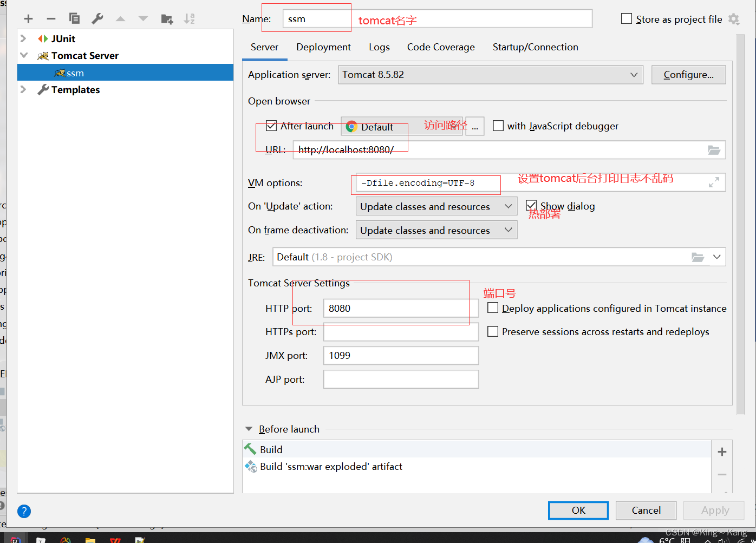Open the help question mark icon
756x543 pixels.
coord(24,511)
